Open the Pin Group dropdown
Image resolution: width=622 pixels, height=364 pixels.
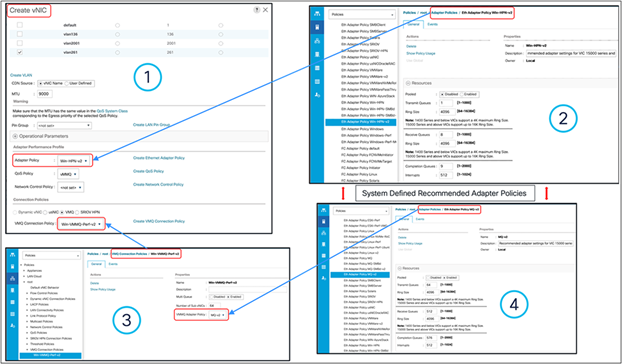(64, 125)
